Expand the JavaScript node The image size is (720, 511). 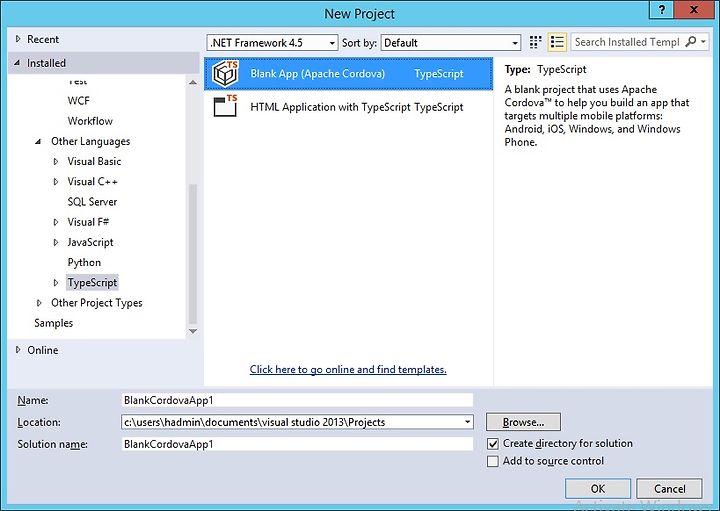tap(56, 242)
